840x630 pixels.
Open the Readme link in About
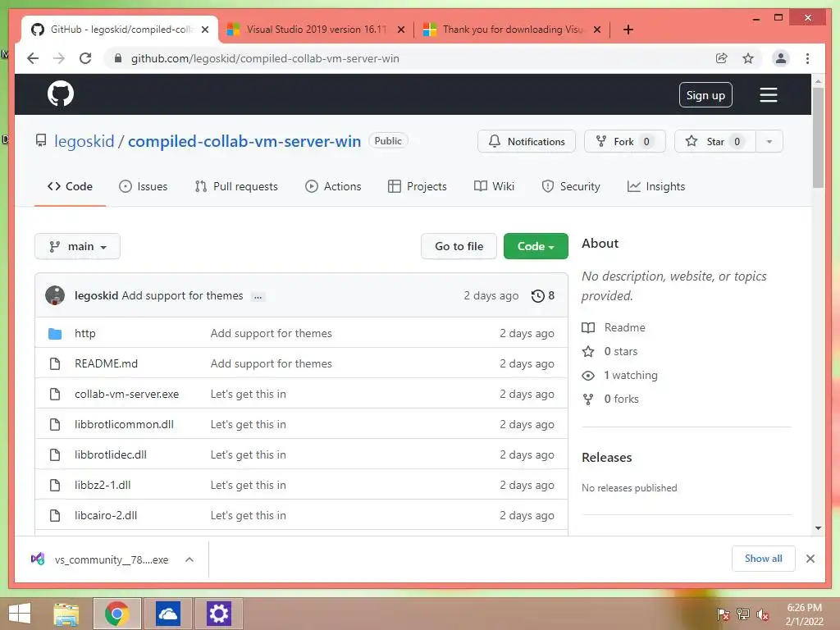(x=614, y=327)
